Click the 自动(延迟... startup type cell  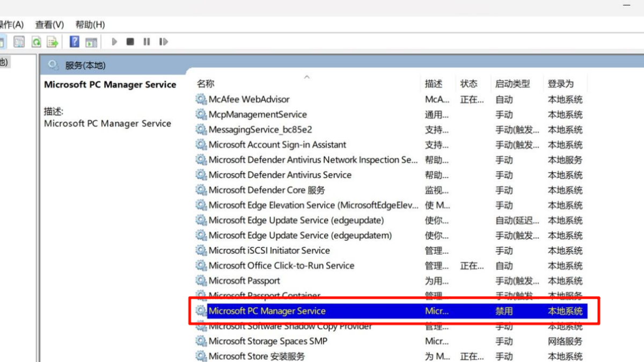pyautogui.click(x=517, y=220)
